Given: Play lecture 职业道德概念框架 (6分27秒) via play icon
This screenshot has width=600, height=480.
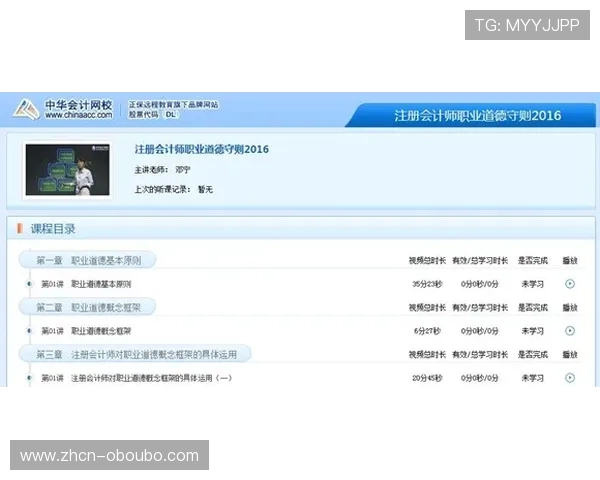Looking at the screenshot, I should pos(570,331).
